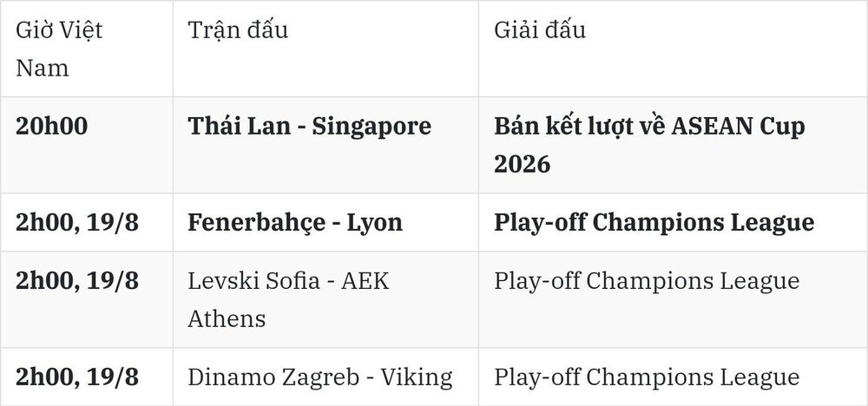This screenshot has width=868, height=406.
Task: Click 'Bán kết lượt về ASEAN Cup 2026' cell
Action: coord(674,145)
